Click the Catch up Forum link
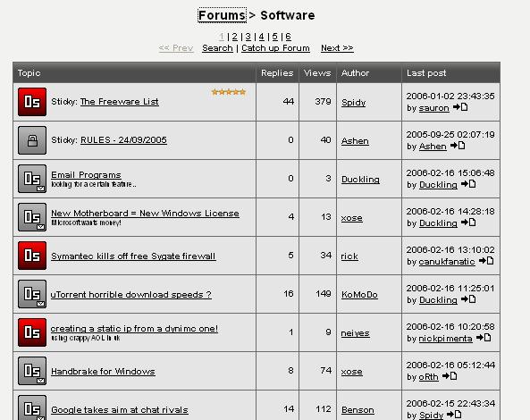 275,48
